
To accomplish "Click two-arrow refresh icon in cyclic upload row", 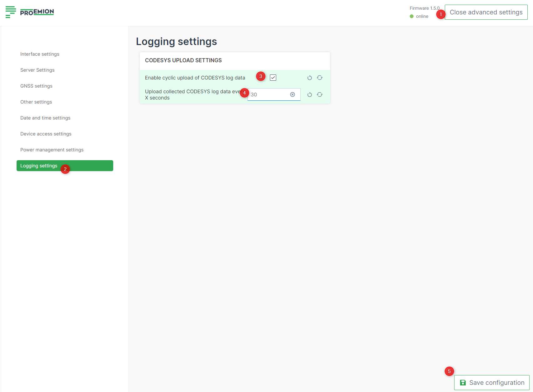I will tap(319, 78).
